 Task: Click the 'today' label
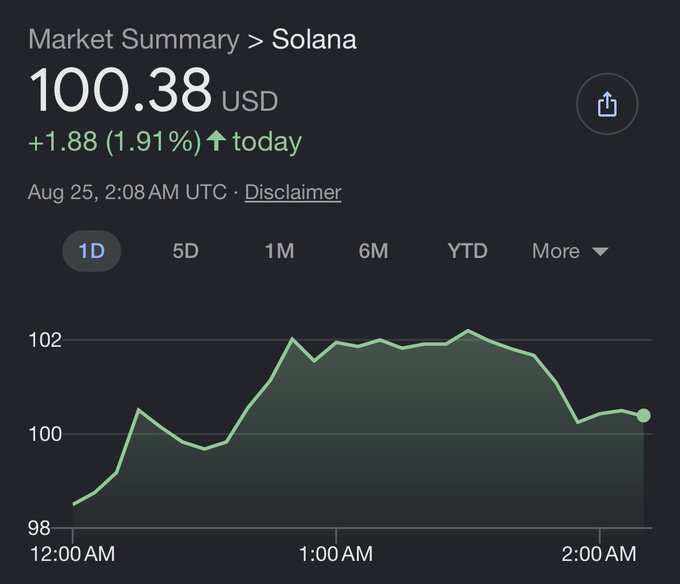pos(267,142)
